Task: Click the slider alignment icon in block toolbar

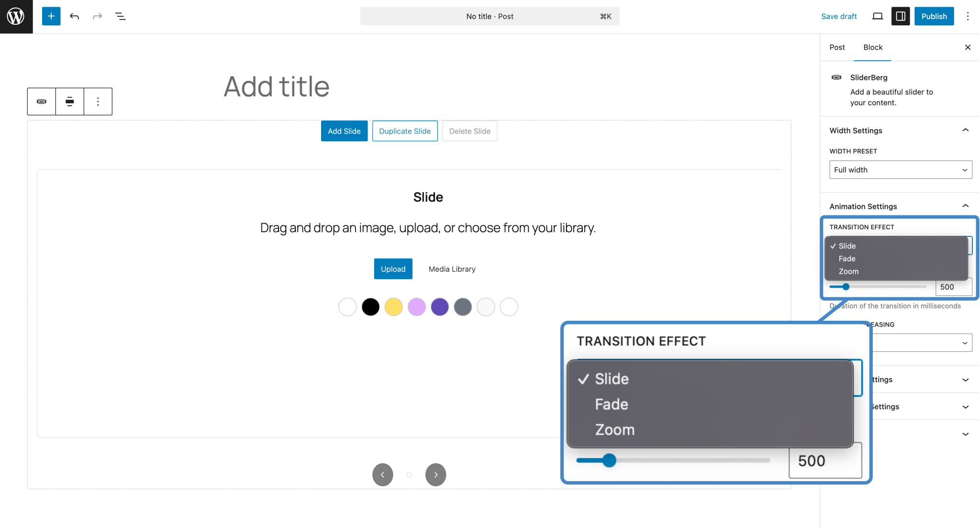Action: 69,101
